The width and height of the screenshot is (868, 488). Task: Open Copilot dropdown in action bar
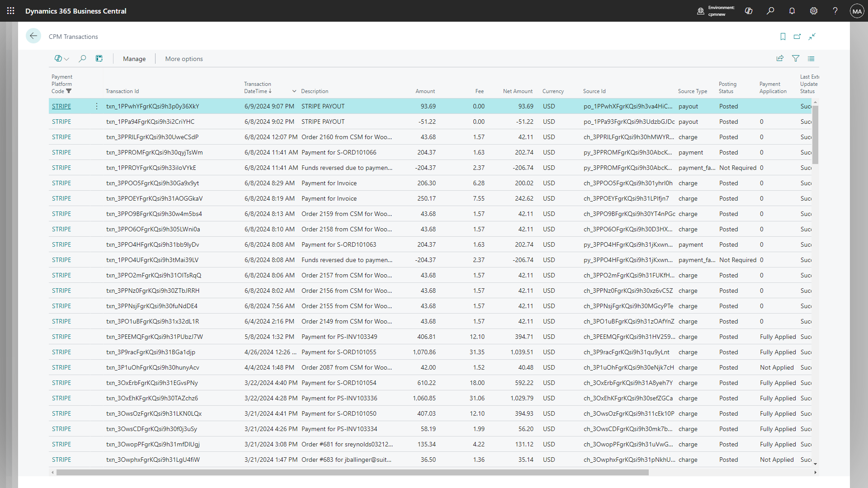pos(62,59)
